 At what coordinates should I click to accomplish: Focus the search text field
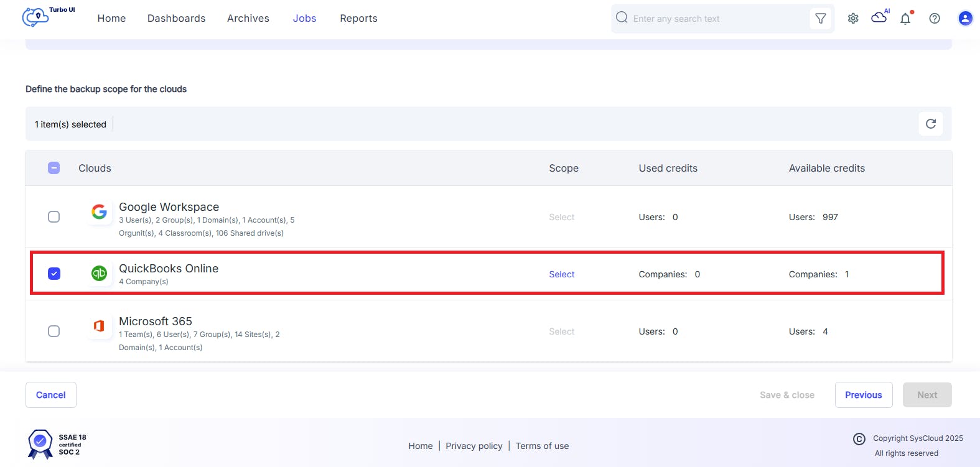pyautogui.click(x=719, y=19)
